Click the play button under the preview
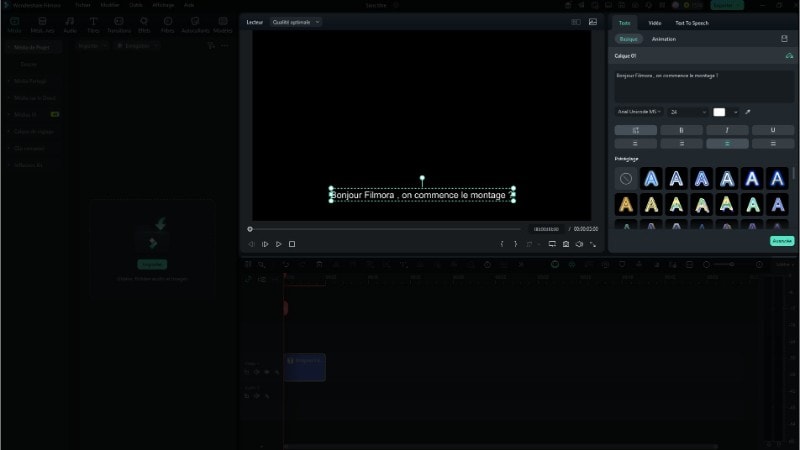800x450 pixels. (x=279, y=244)
